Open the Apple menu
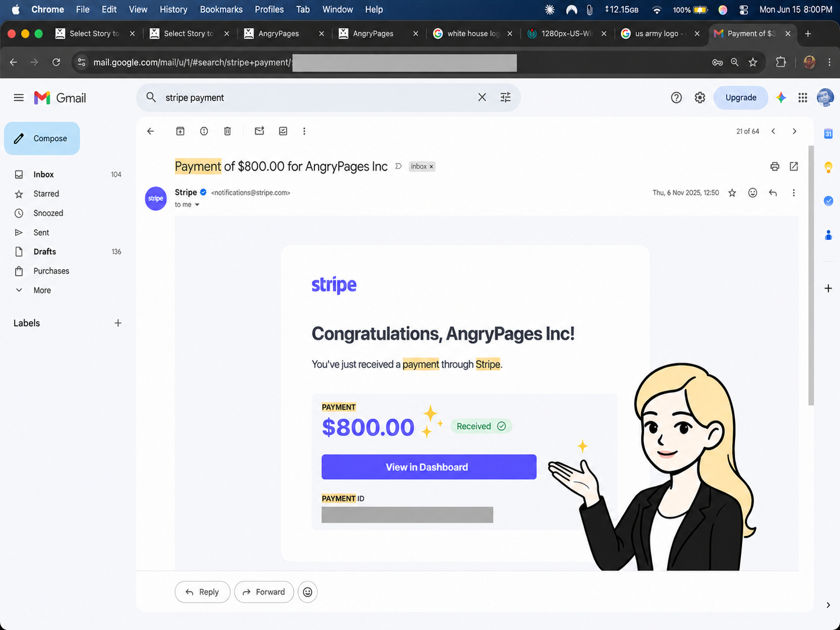 [16, 9]
